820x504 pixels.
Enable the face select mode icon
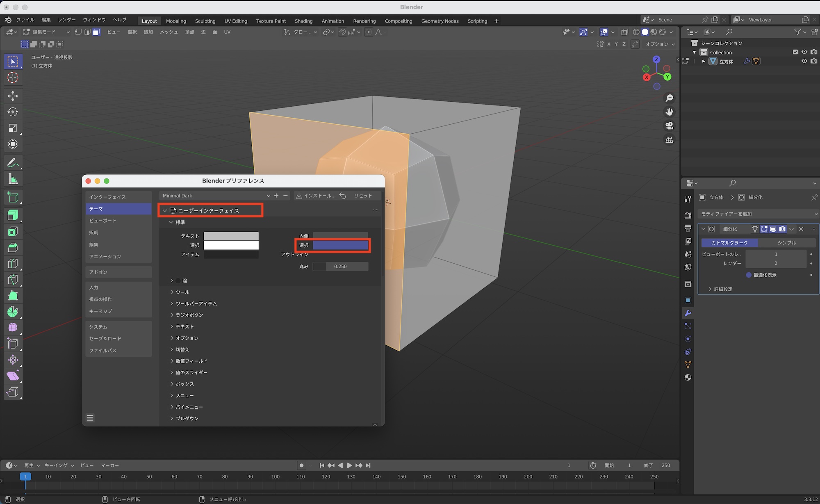[x=96, y=32]
